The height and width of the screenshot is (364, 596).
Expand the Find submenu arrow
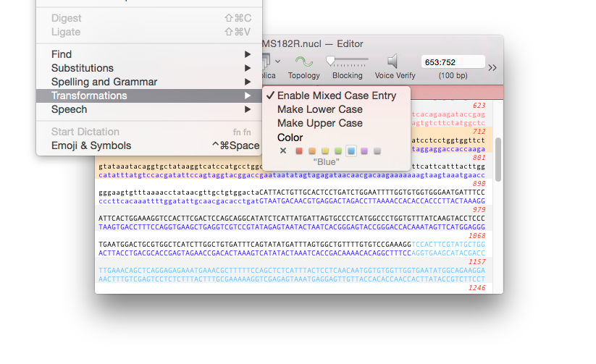pyautogui.click(x=248, y=54)
